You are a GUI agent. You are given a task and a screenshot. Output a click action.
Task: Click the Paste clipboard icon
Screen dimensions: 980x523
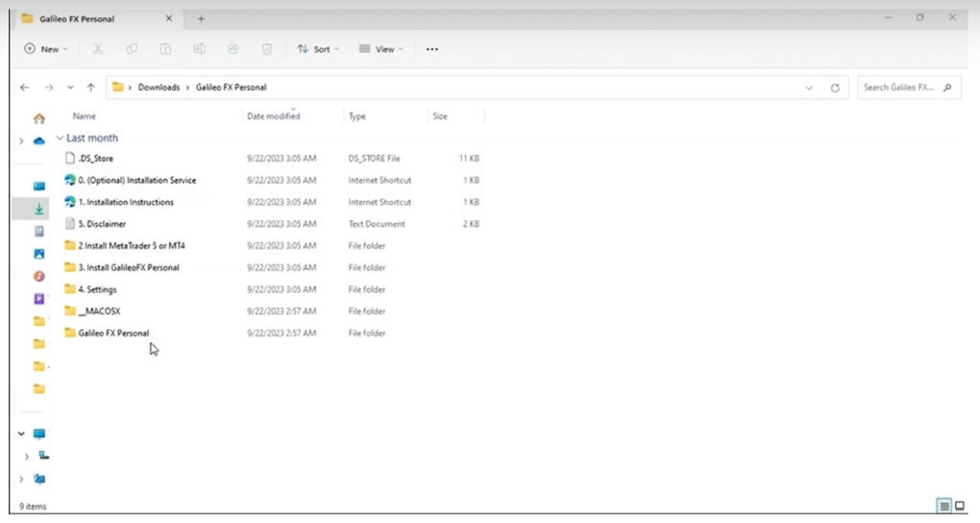(x=165, y=49)
